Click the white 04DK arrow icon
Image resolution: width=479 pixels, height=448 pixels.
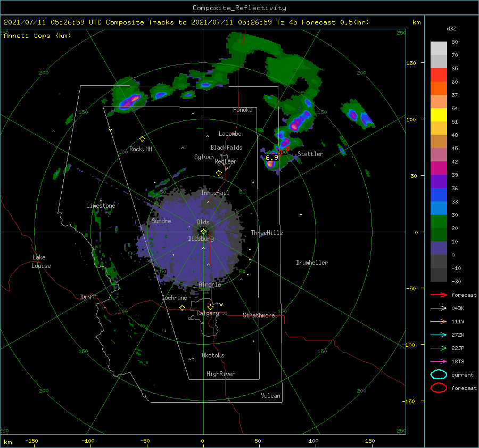coord(439,308)
